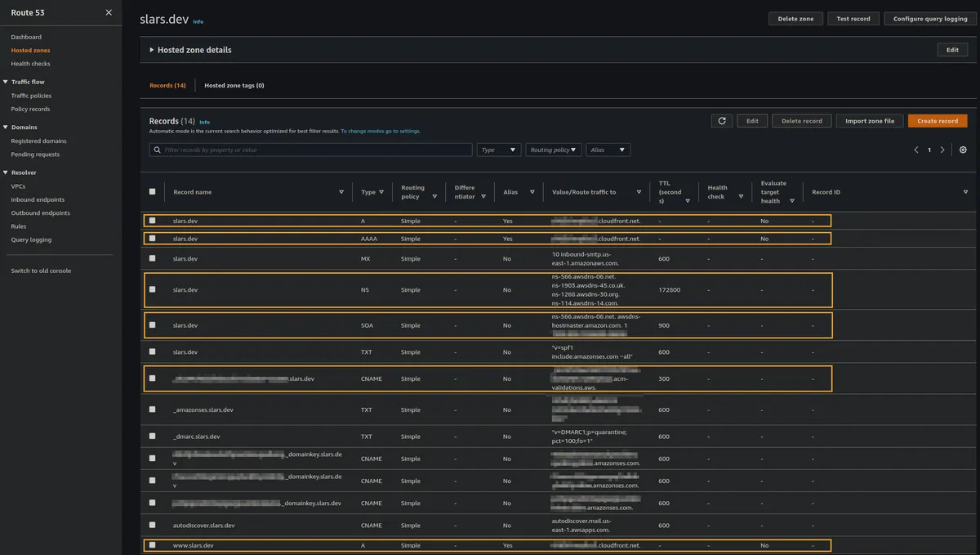Screen dimensions: 980x555
Task: Open Pending requests in the sidebar
Action: point(35,154)
